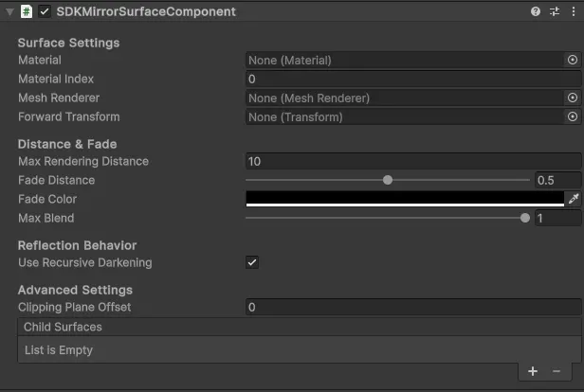
Task: Open the Fade Color swatch picker
Action: [x=404, y=199]
